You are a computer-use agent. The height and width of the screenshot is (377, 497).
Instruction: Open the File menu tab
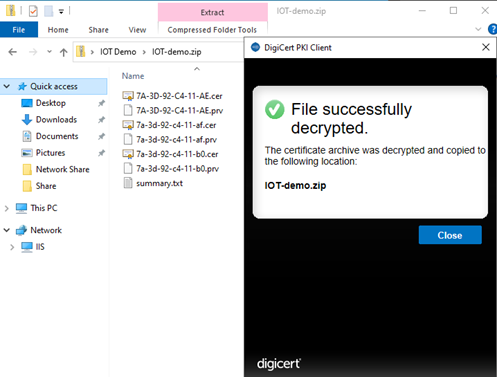[x=19, y=30]
